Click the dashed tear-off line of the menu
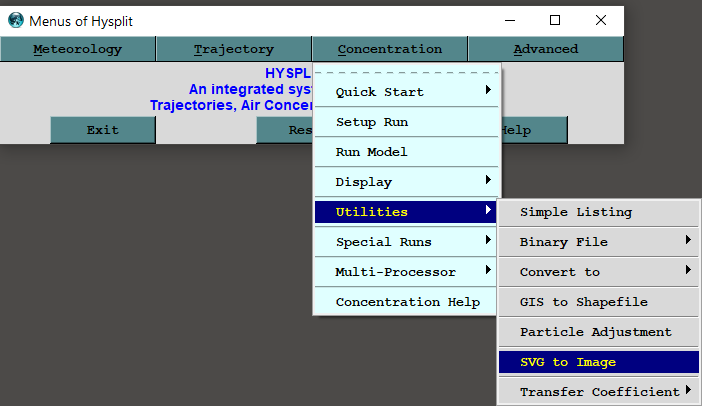 click(407, 72)
